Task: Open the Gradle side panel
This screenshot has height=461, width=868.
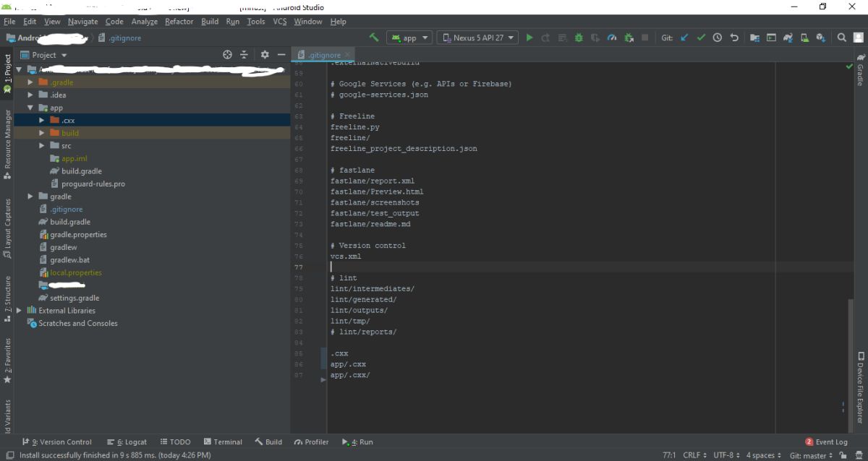Action: click(x=860, y=69)
